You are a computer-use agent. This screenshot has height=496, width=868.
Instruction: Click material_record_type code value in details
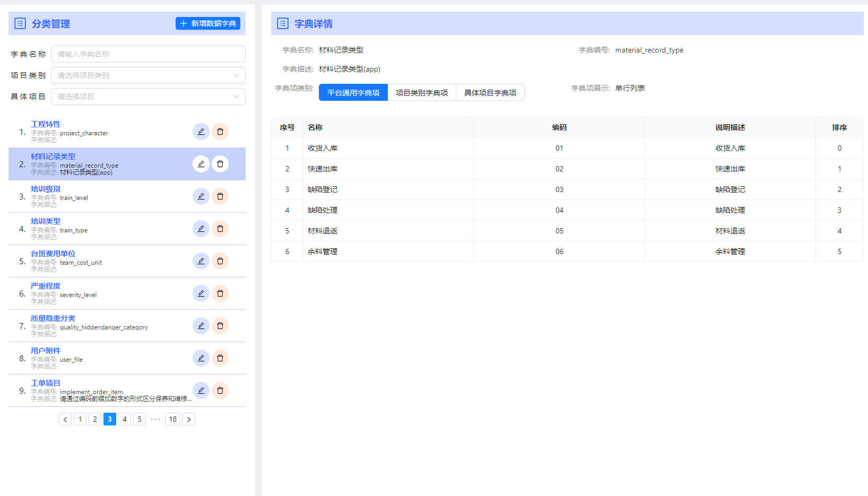649,50
